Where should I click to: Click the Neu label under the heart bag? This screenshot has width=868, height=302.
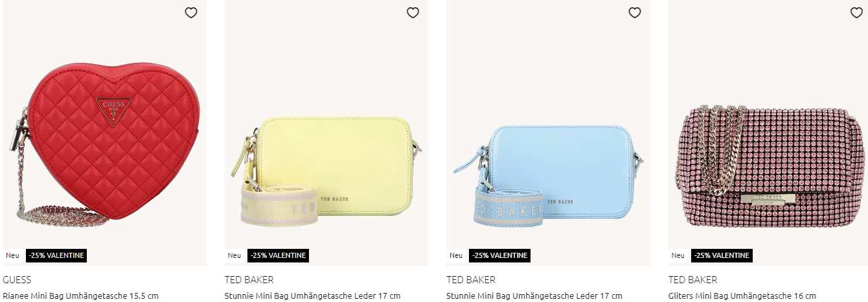(13, 255)
